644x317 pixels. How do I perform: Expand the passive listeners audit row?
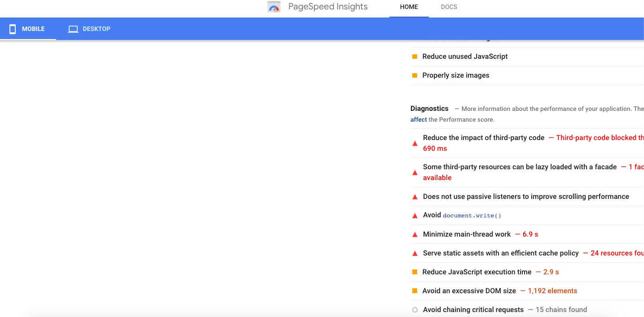pyautogui.click(x=526, y=197)
